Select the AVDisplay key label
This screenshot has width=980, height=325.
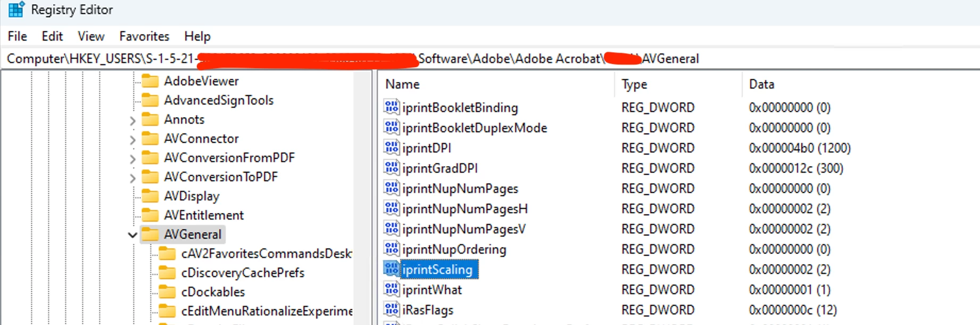192,196
